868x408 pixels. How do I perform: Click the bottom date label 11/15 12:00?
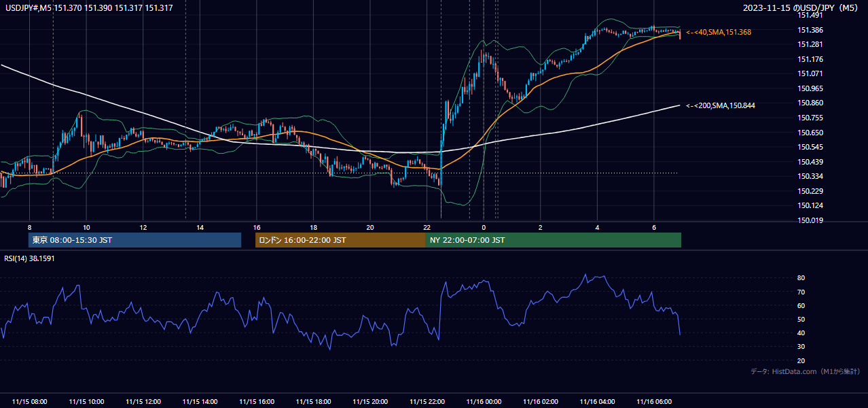pos(143,402)
